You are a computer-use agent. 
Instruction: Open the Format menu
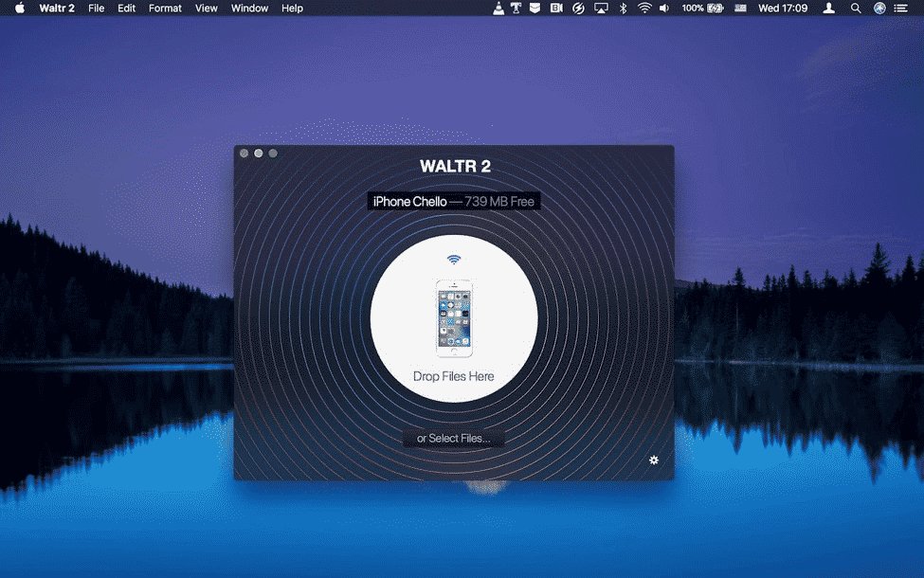click(164, 8)
